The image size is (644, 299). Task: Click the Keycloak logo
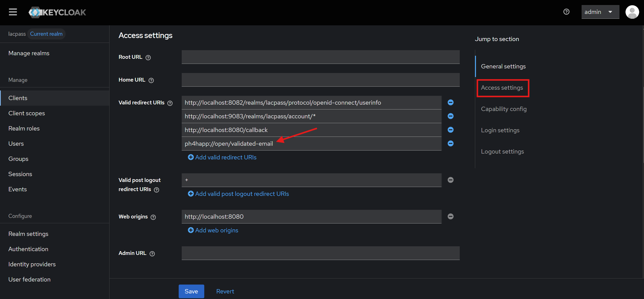pos(57,12)
